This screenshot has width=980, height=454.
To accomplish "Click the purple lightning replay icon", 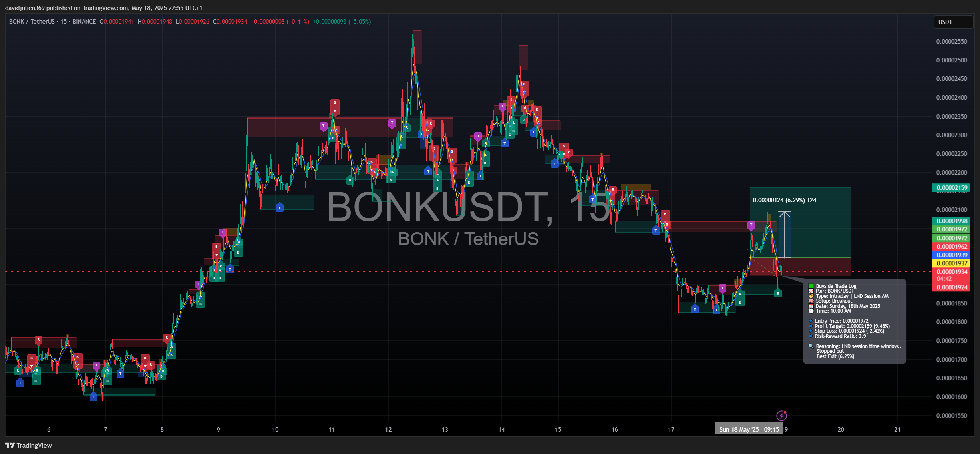I will 781,416.
